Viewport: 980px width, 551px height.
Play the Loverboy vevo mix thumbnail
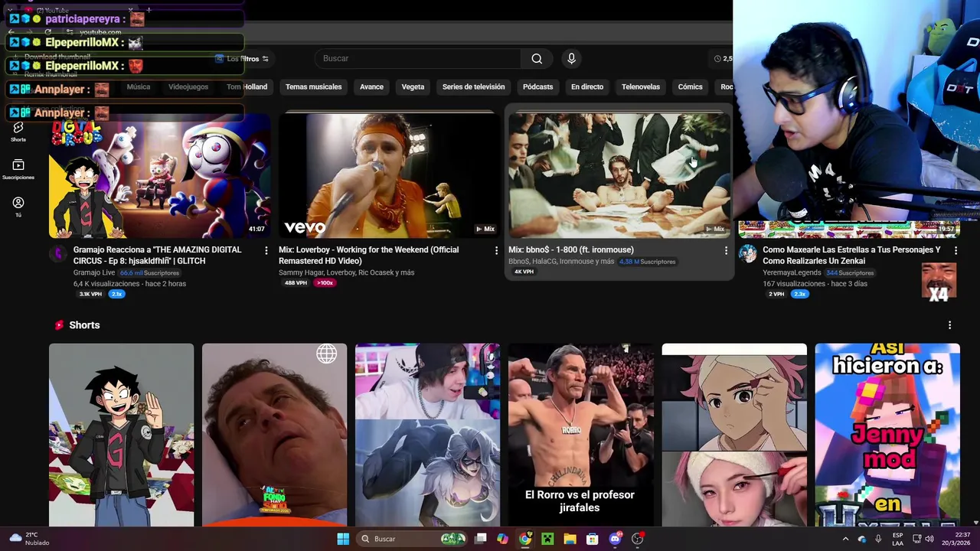389,175
